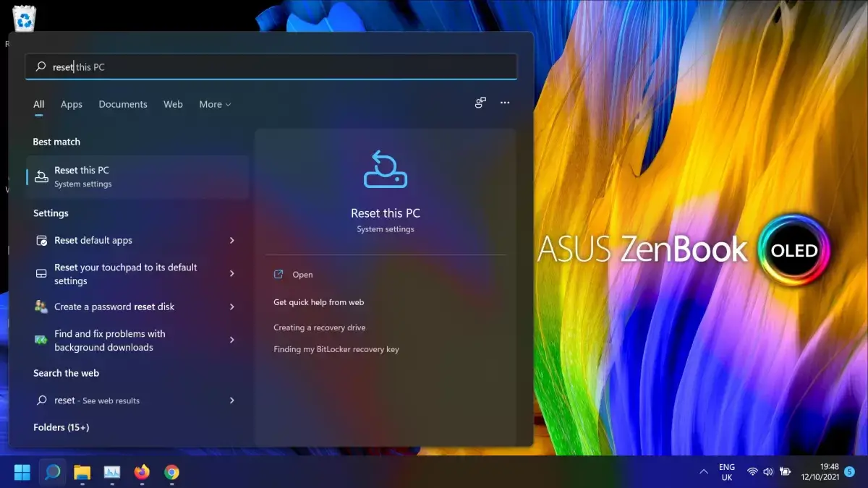
Task: Click Open in the preview pane
Action: 302,275
